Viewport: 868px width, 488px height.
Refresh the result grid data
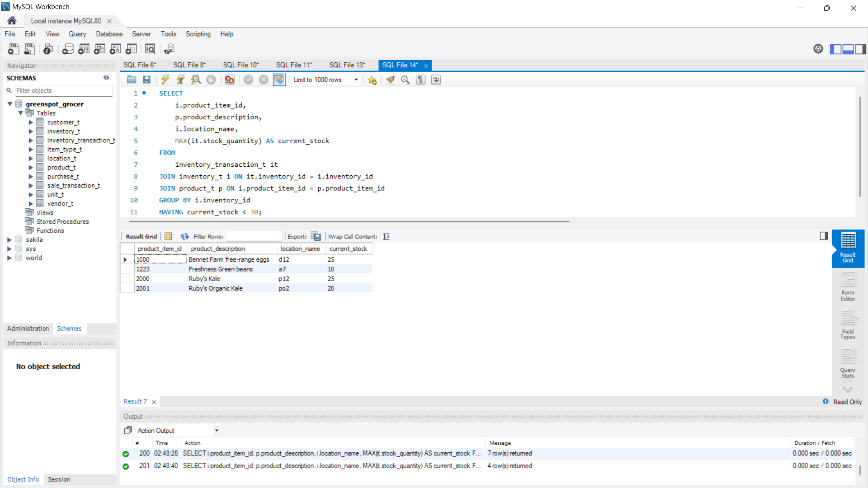point(184,236)
